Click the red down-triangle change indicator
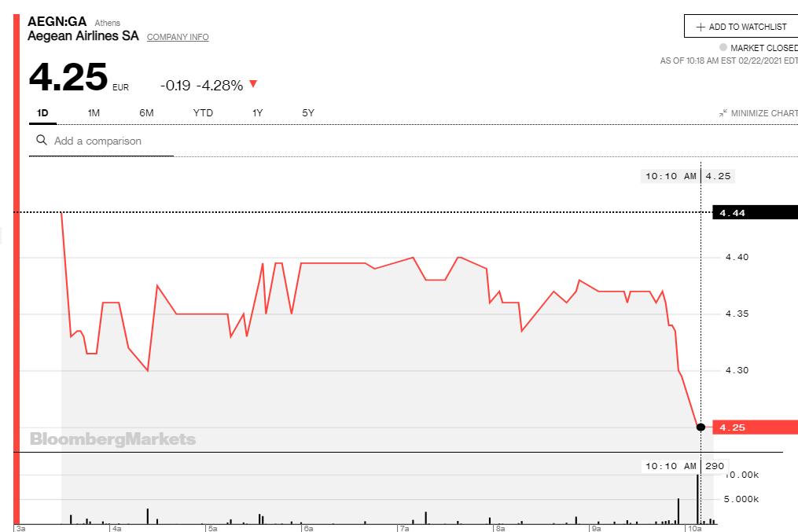 pos(253,84)
